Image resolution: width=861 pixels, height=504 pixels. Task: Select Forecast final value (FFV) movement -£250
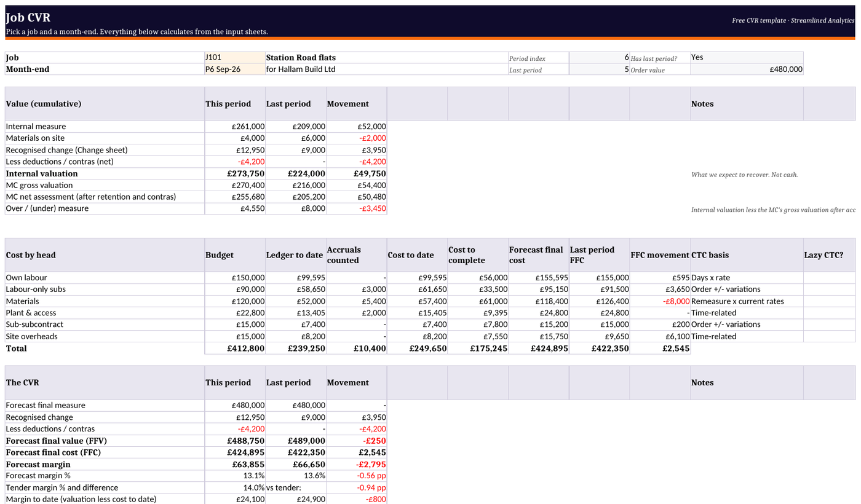click(x=356, y=441)
